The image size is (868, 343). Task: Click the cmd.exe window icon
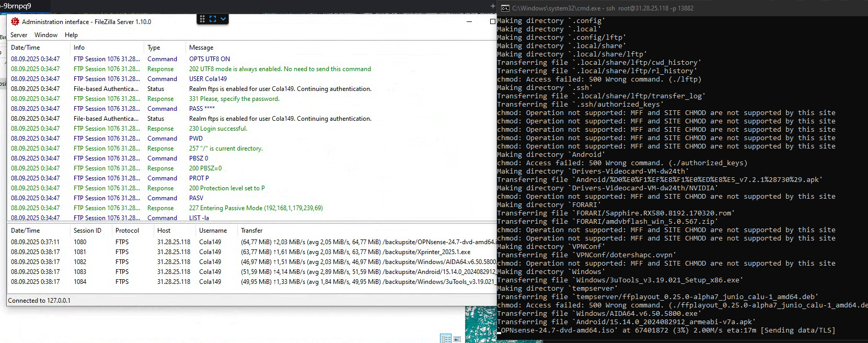click(505, 8)
